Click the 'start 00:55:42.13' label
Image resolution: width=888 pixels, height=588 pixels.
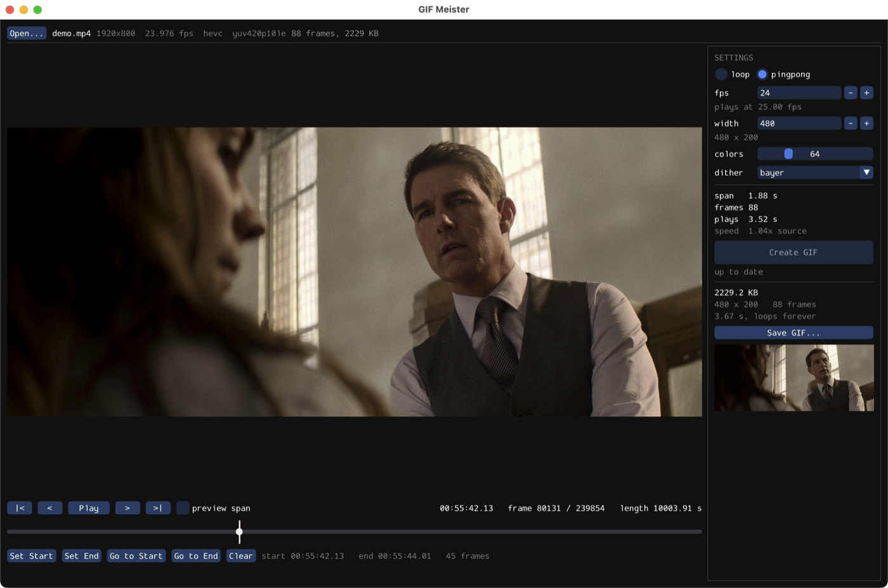(x=303, y=556)
